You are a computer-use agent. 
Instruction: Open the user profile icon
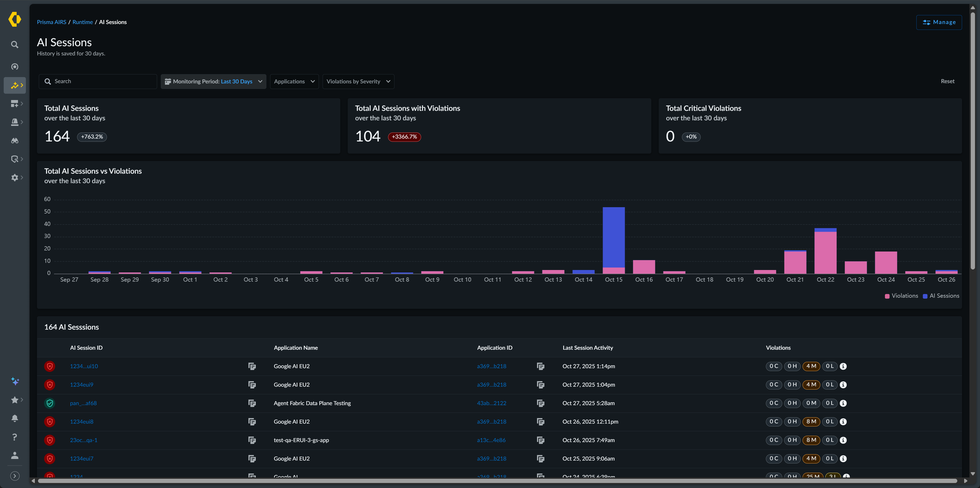[15, 455]
